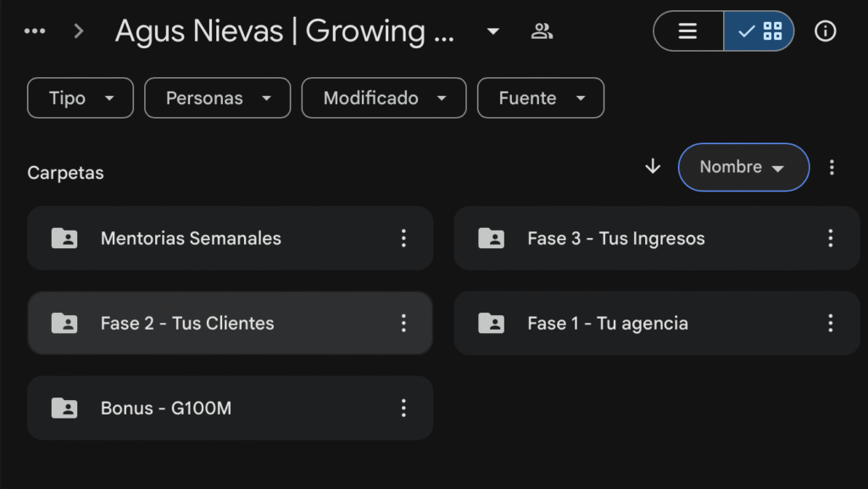Open more actions for Fase 2 folder
868x489 pixels.
(403, 323)
